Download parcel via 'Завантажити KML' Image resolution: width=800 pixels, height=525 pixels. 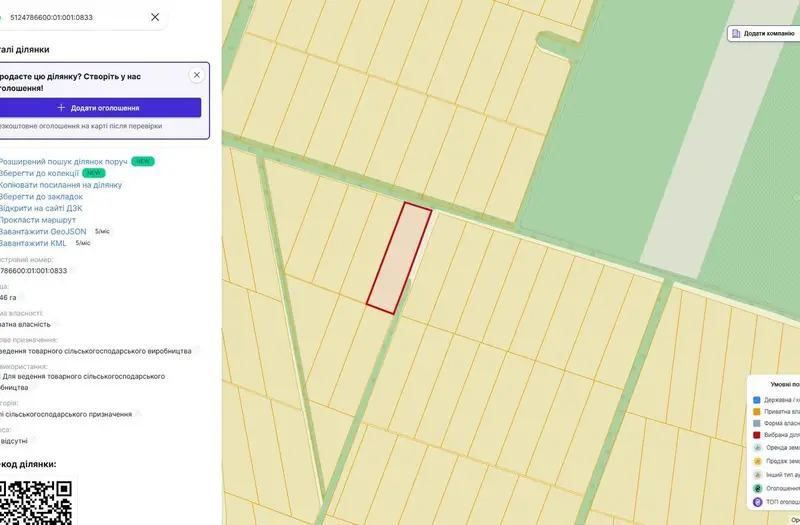(x=33, y=243)
